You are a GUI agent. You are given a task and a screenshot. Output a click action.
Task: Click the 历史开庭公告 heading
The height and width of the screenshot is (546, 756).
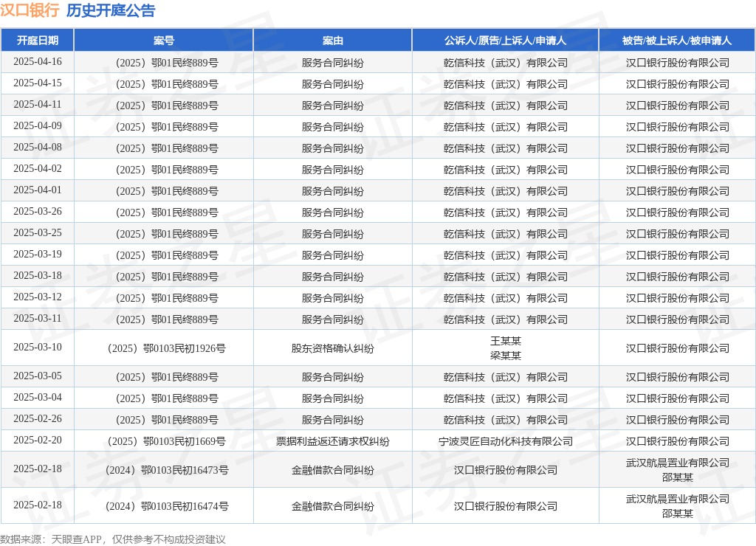(x=111, y=10)
